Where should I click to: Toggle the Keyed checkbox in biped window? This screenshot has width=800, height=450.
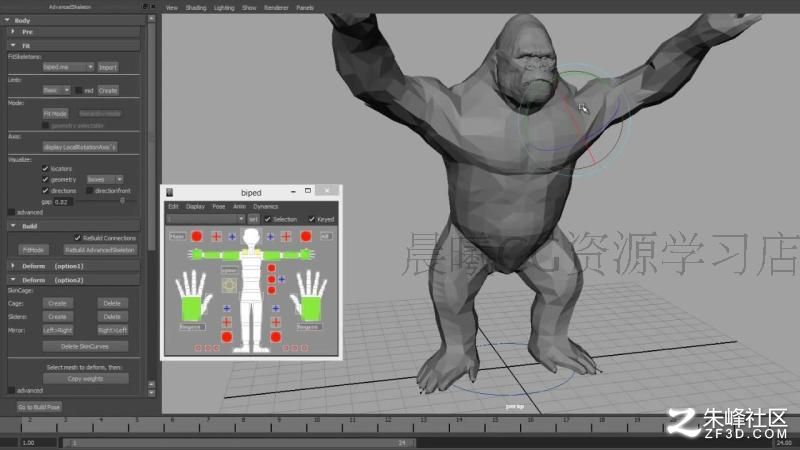[312, 219]
